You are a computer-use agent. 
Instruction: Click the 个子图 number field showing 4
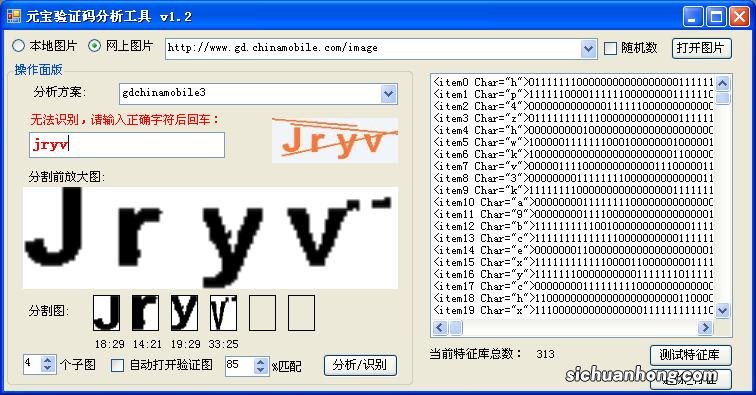point(32,364)
